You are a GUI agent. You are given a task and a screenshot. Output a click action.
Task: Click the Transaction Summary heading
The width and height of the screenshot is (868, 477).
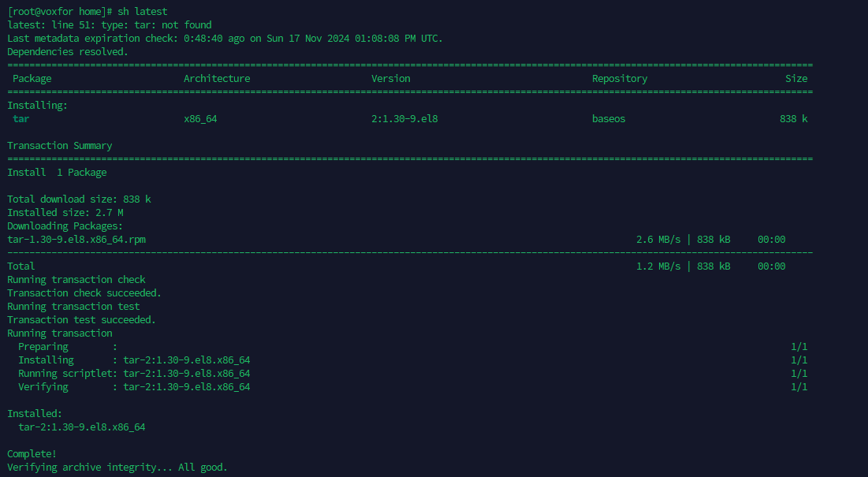[59, 145]
